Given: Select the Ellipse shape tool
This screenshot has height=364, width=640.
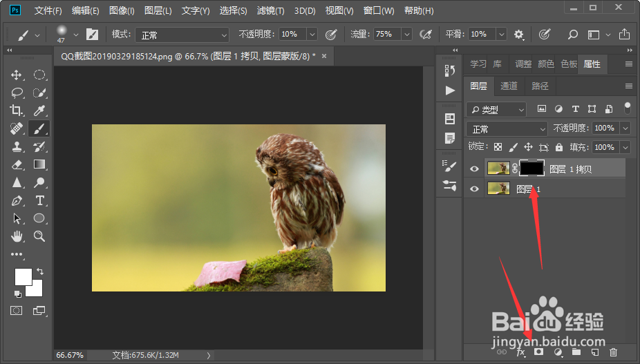Looking at the screenshot, I should coord(39,218).
